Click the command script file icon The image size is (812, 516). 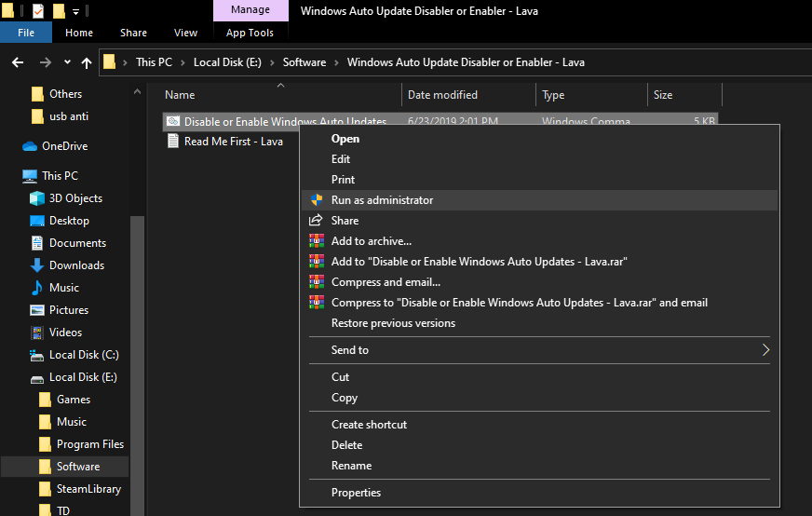[173, 121]
